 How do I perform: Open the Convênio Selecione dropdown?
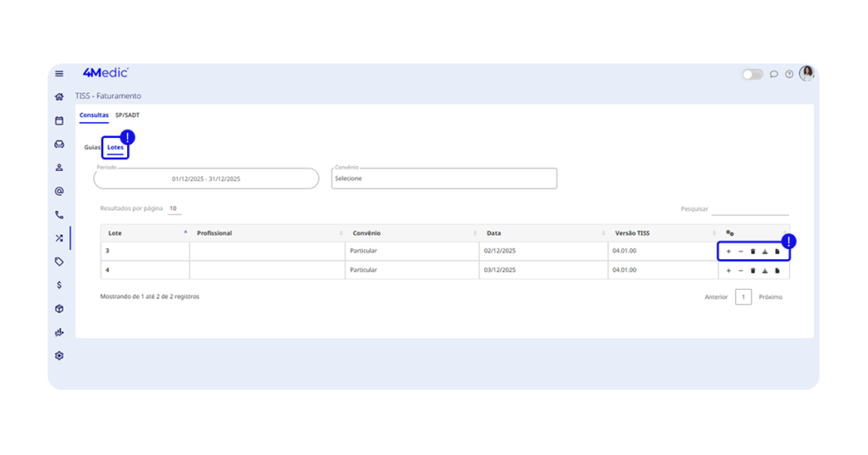[444, 179]
